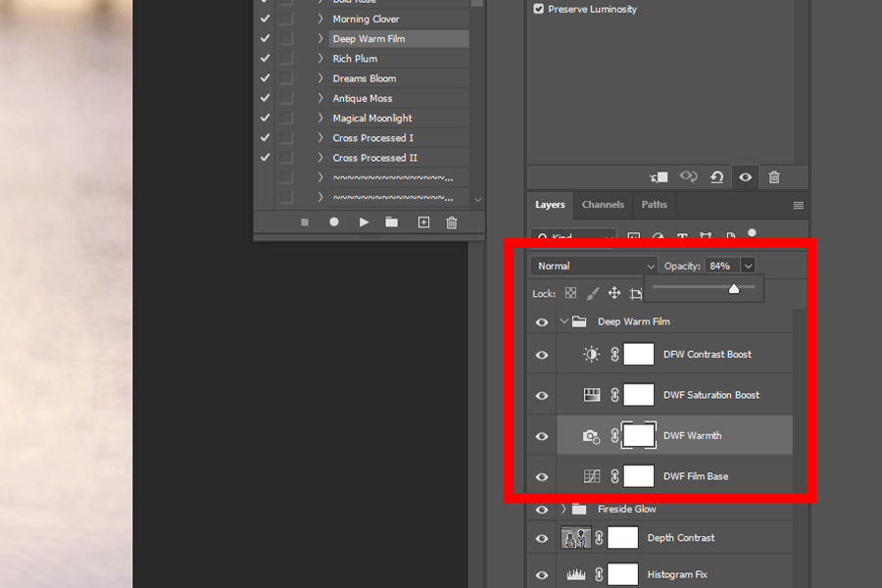The height and width of the screenshot is (588, 882).
Task: Switch to the Paths tab
Action: [654, 205]
